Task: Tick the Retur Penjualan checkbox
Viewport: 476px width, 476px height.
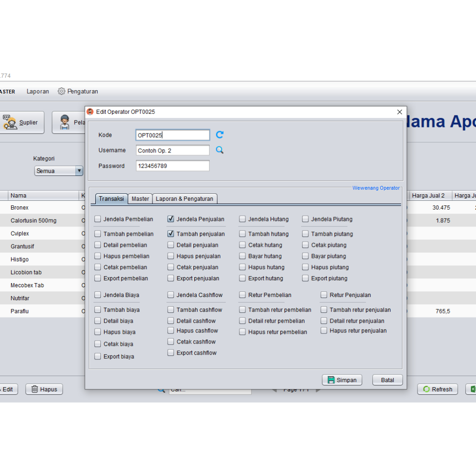Action: point(324,295)
